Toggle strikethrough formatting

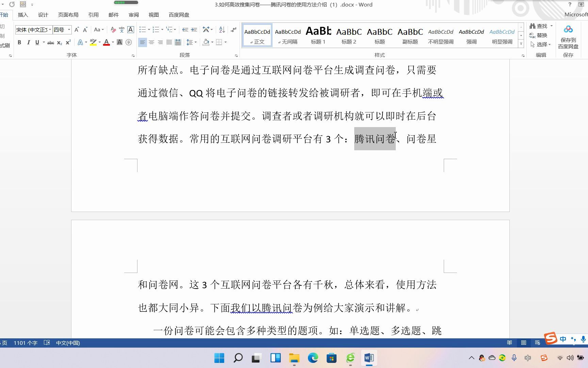point(51,43)
